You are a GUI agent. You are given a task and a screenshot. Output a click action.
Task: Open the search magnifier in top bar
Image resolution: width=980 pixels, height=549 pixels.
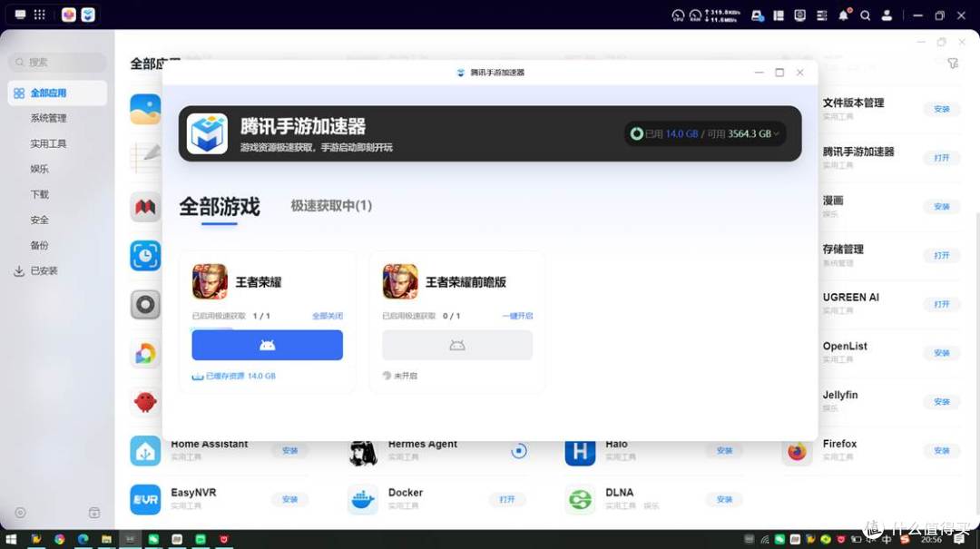tap(866, 15)
